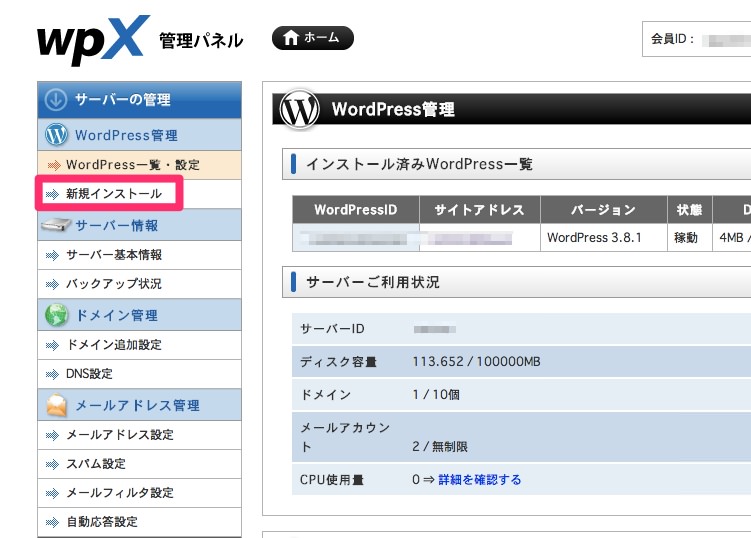Click the サーバーの管理 download arrow icon
The width and height of the screenshot is (751, 538).
(56, 100)
